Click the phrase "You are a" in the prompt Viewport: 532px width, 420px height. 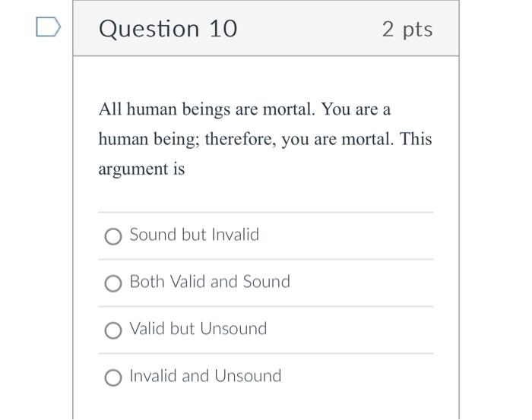pyautogui.click(x=356, y=109)
